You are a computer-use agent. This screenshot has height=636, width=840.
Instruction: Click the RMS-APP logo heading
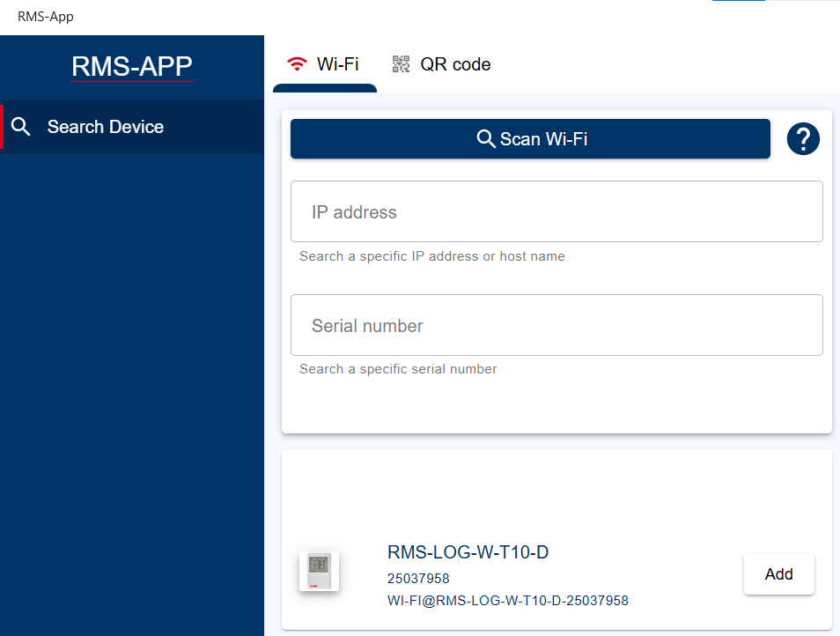(x=132, y=66)
